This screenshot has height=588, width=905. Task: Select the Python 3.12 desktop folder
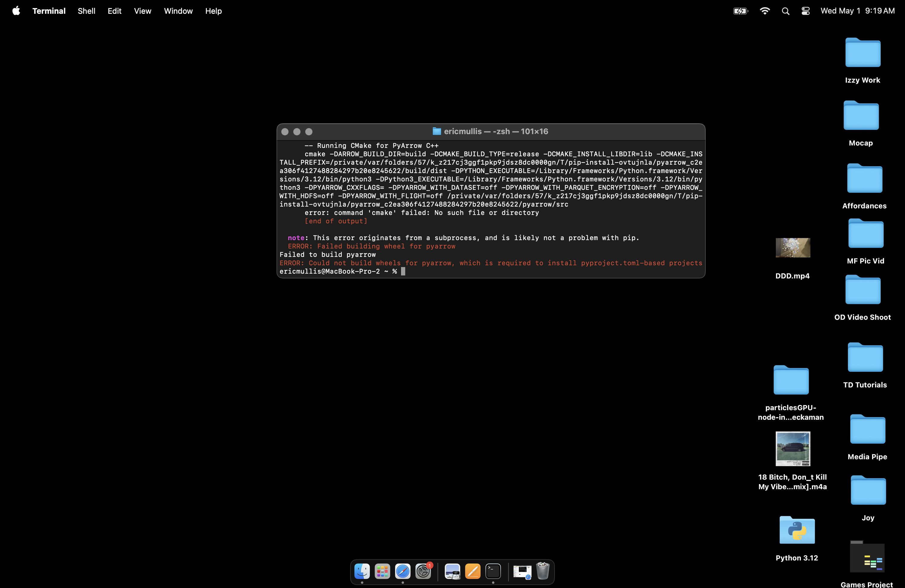tap(797, 530)
